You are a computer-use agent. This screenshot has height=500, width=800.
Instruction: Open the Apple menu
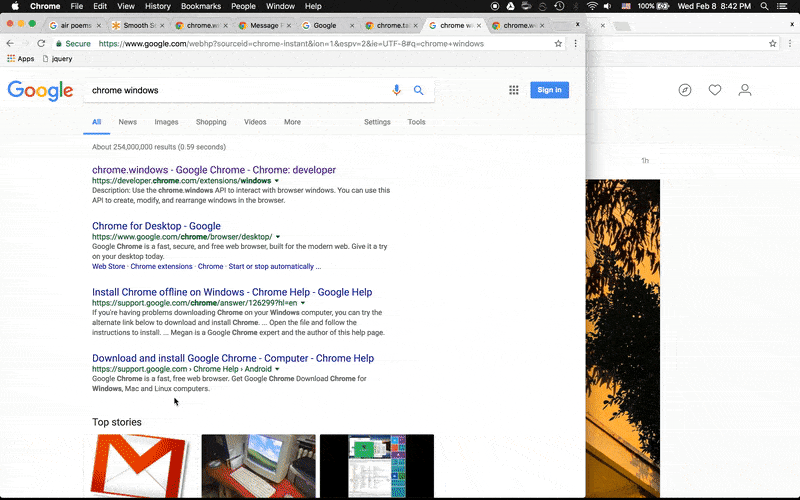[15, 6]
